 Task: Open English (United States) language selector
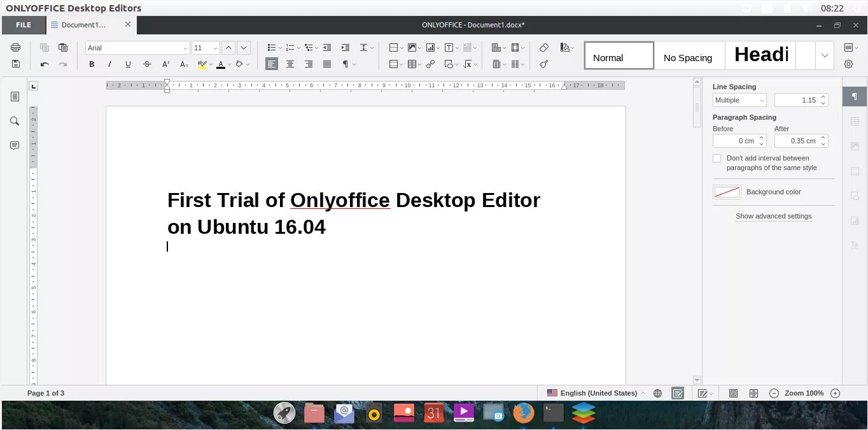[596, 393]
